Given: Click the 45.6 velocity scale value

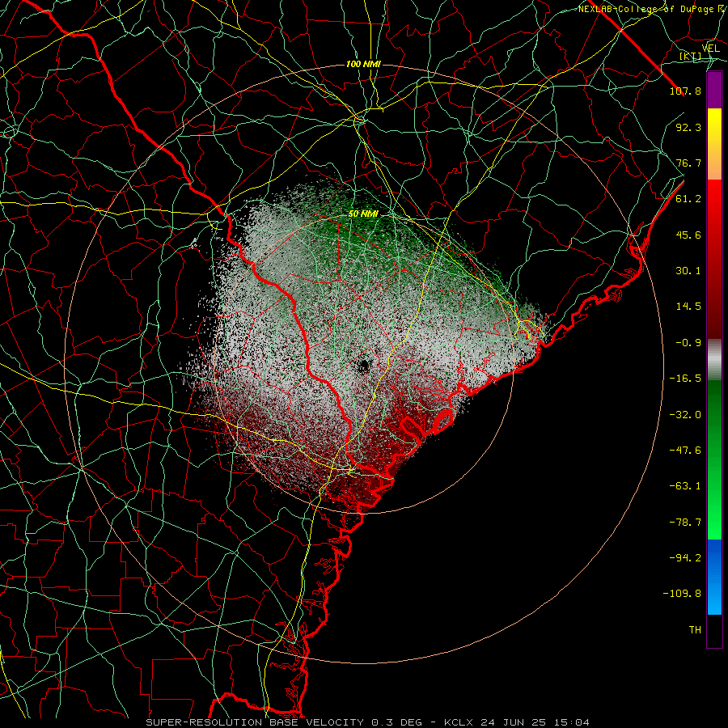Looking at the screenshot, I should point(688,235).
